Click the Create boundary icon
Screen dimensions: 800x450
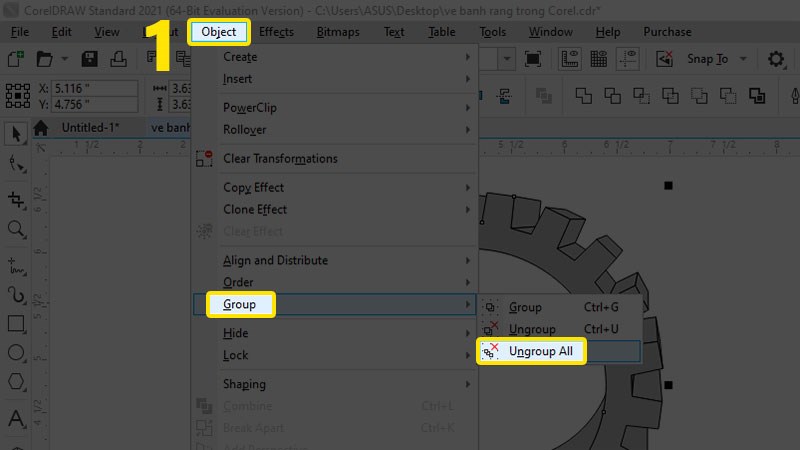757,95
